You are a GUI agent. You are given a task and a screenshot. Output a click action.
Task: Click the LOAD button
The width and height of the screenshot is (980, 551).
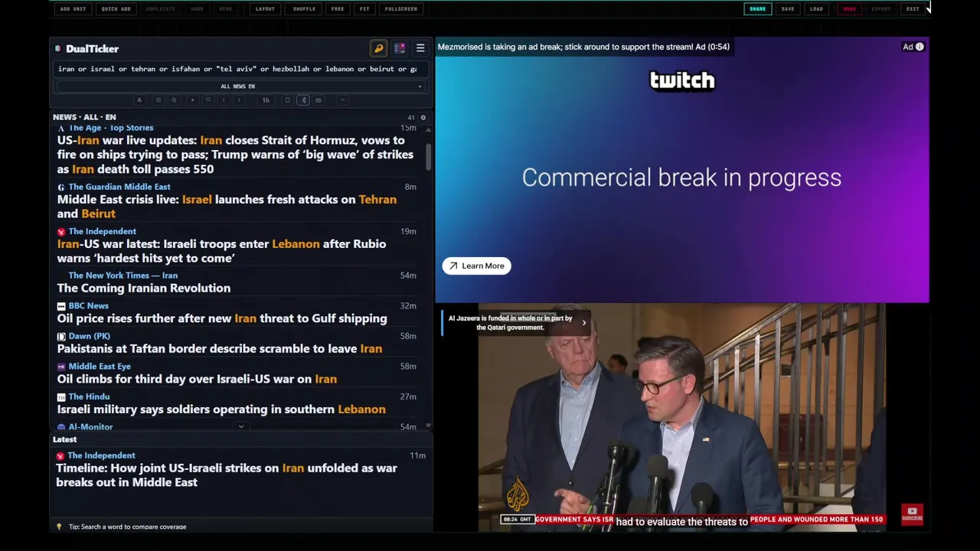pyautogui.click(x=816, y=9)
